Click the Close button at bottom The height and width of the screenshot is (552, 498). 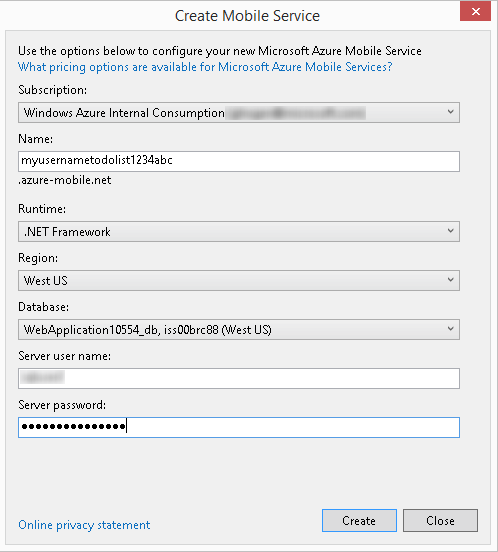[440, 520]
